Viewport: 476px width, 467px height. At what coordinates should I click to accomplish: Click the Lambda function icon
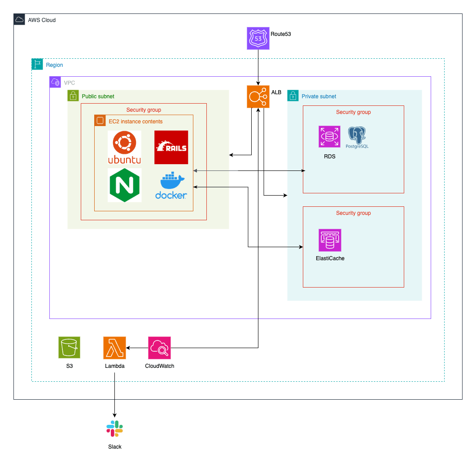pos(114,348)
